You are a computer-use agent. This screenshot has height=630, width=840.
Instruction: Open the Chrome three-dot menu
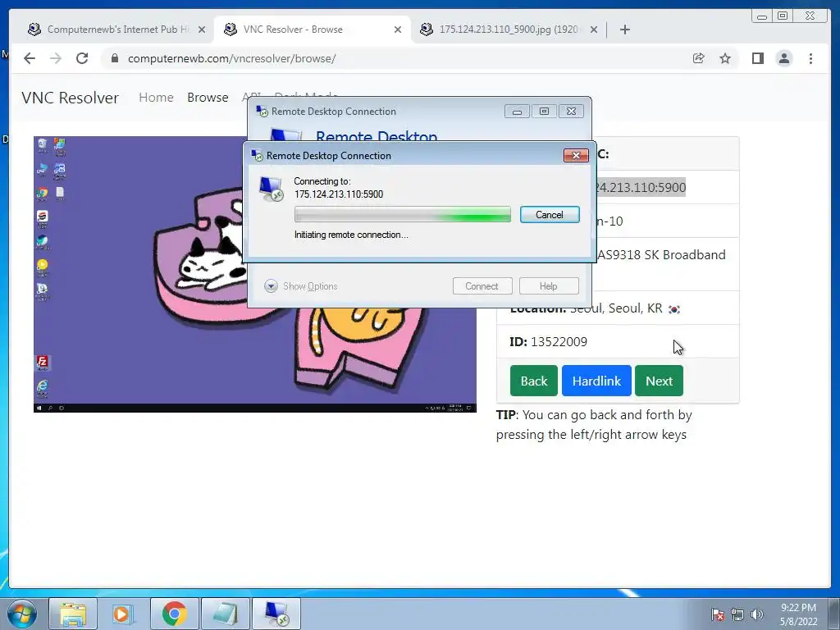coord(810,58)
